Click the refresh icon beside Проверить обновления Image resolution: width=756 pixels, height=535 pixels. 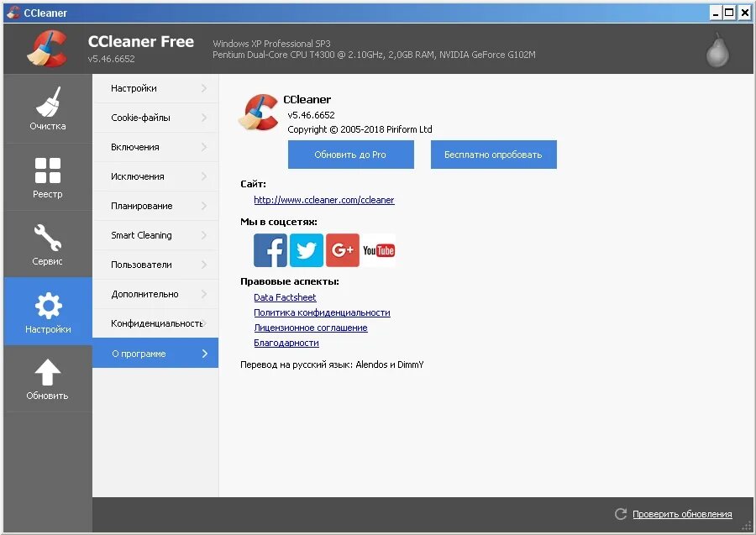621,514
